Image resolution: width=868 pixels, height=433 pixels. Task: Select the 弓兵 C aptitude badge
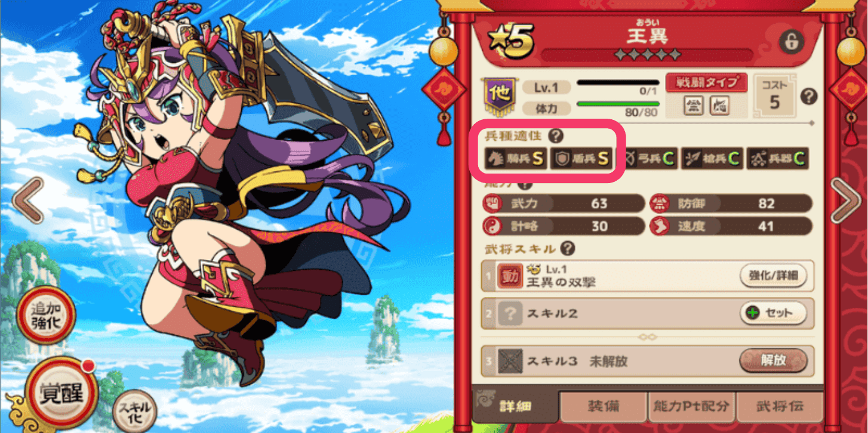tap(647, 158)
